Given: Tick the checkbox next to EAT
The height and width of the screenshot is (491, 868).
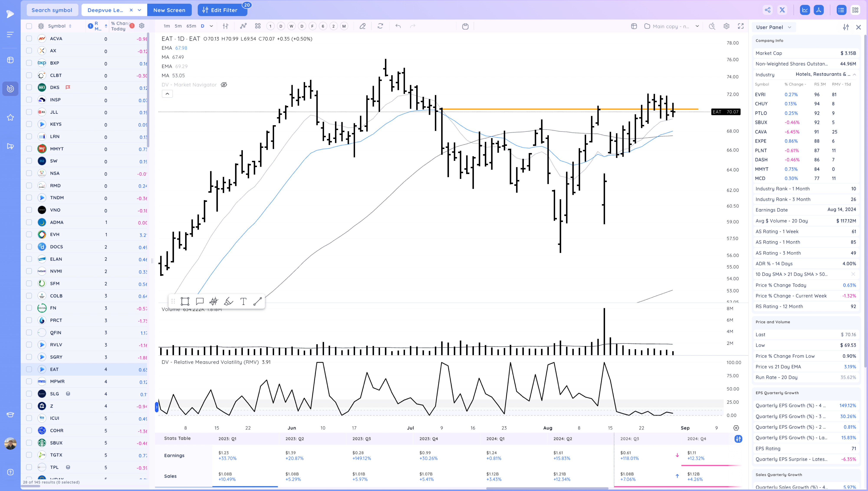Looking at the screenshot, I should (x=29, y=369).
